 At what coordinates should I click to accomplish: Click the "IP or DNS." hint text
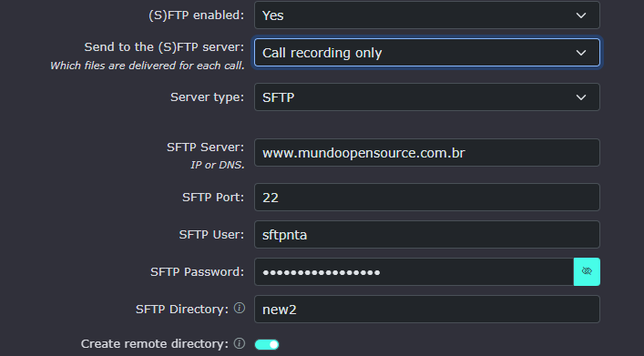(x=218, y=165)
